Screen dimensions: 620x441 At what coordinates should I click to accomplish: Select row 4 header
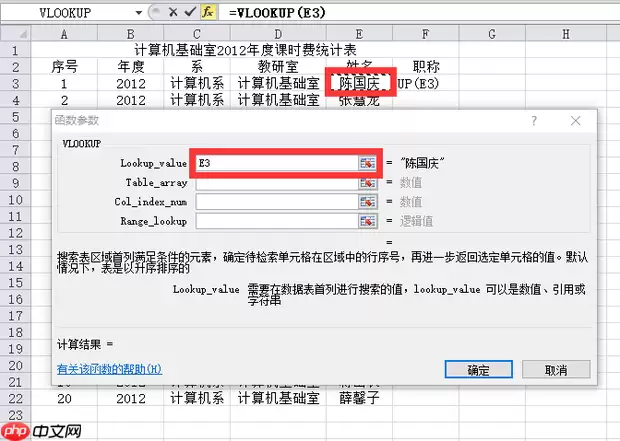pos(15,100)
